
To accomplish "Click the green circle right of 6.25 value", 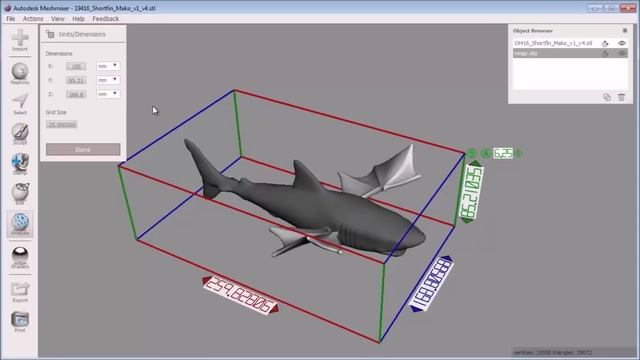I will click(x=518, y=153).
